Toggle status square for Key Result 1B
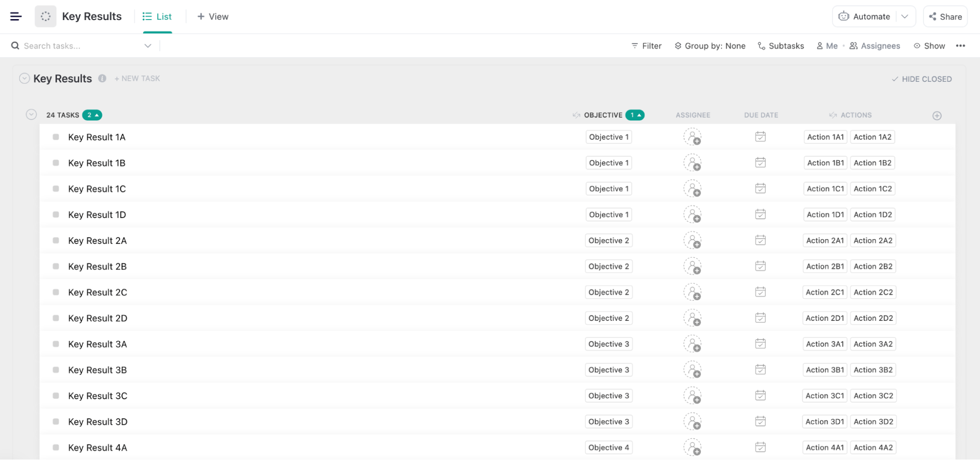The width and height of the screenshot is (980, 460). pos(56,163)
